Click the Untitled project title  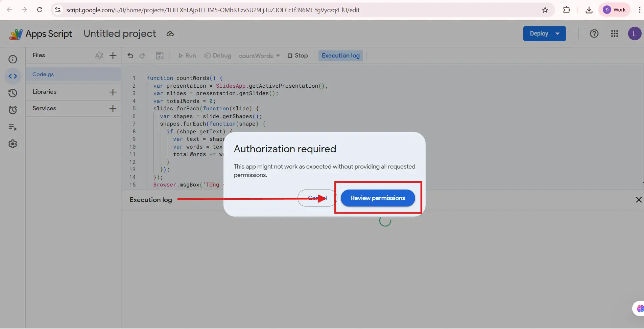[x=120, y=34]
